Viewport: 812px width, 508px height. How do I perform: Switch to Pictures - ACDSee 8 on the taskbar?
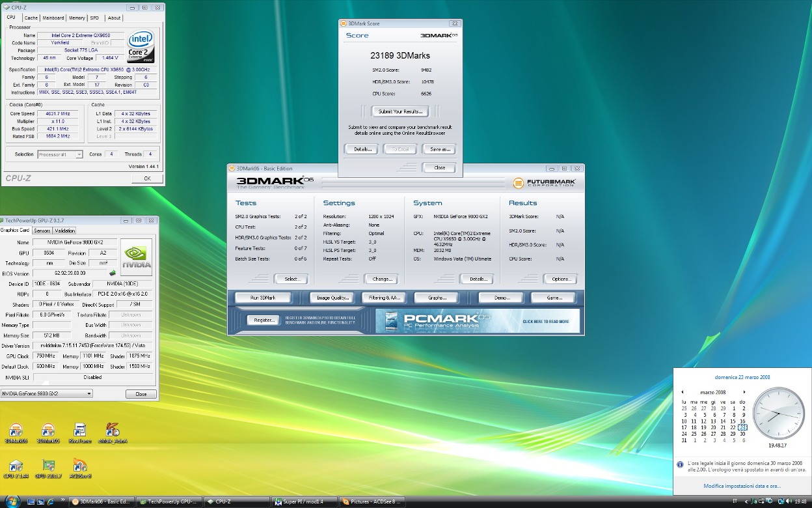373,501
